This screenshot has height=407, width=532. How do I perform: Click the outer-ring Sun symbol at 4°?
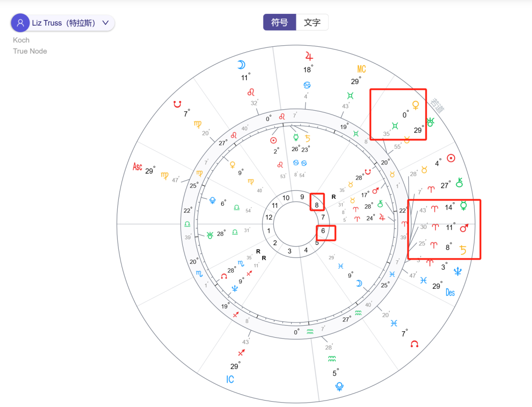(450, 158)
